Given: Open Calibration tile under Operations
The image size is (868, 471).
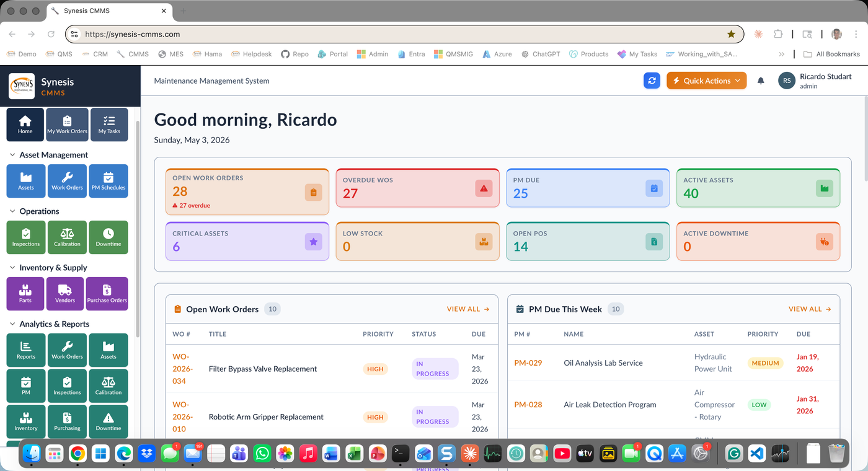Looking at the screenshot, I should click(x=67, y=237).
